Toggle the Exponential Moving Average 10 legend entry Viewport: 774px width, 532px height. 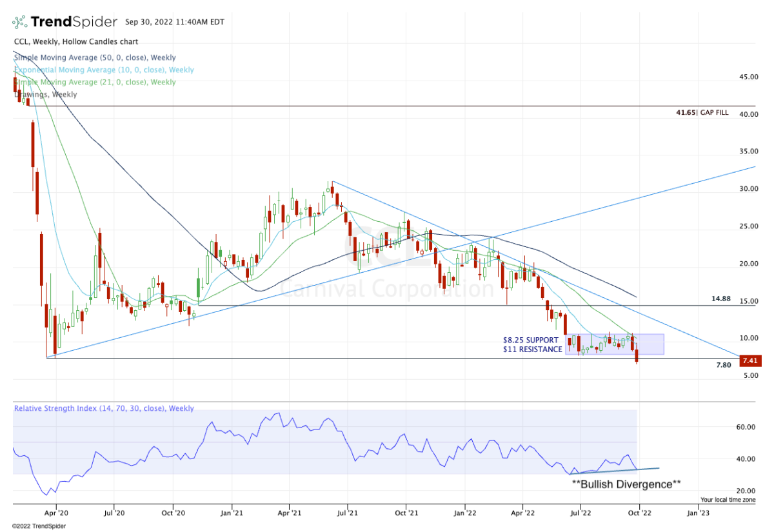(x=103, y=70)
